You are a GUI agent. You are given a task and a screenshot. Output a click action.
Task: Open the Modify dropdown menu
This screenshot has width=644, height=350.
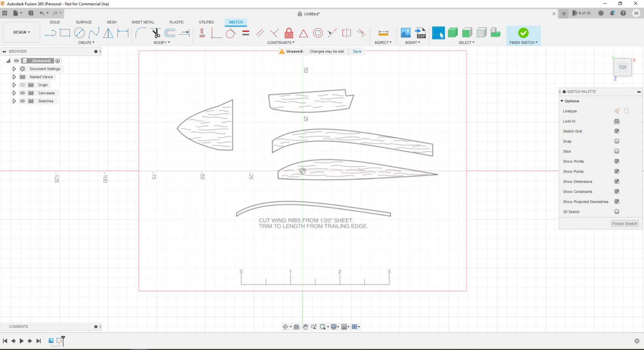(x=162, y=43)
